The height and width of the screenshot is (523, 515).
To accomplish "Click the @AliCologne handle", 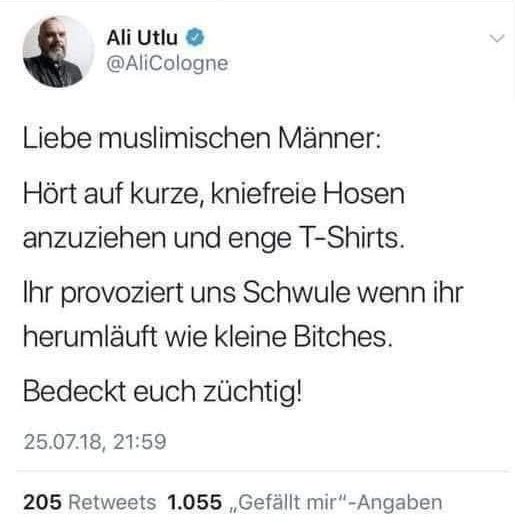I will (167, 63).
